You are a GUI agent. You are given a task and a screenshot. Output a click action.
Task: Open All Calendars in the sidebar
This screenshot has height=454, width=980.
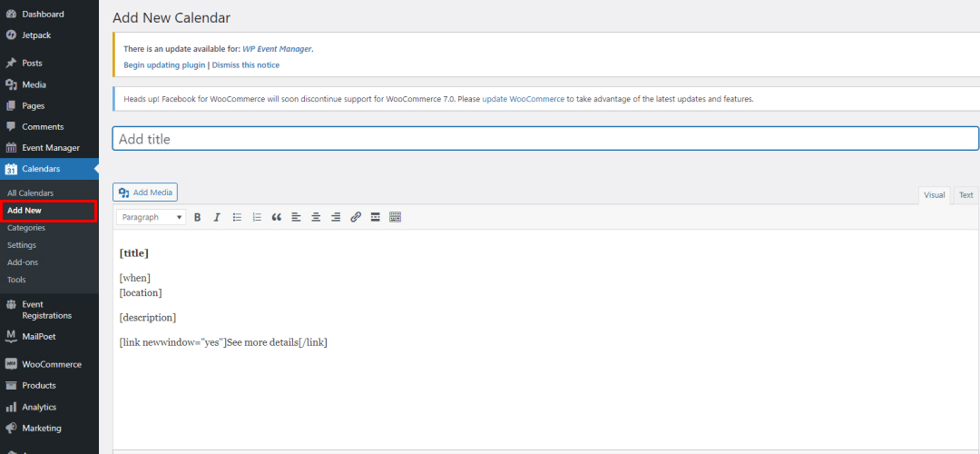point(30,193)
